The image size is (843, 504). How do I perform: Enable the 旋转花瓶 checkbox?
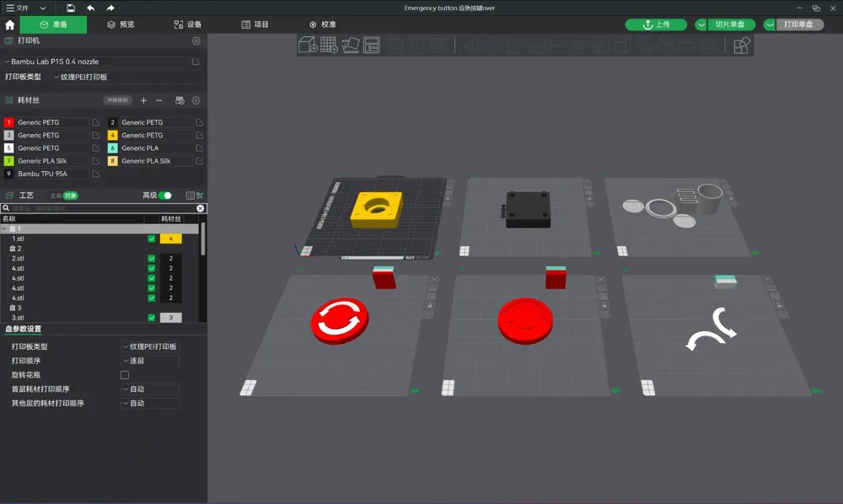(x=125, y=375)
